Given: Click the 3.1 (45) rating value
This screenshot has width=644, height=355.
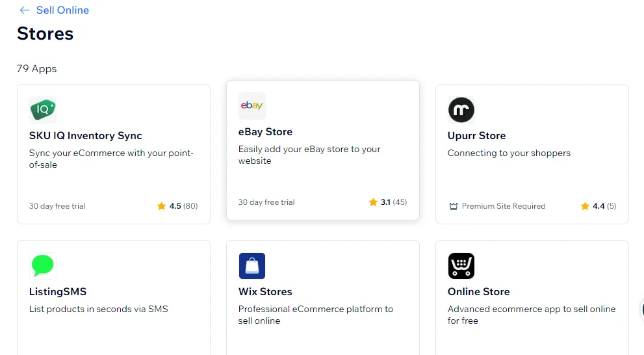Looking at the screenshot, I should click(x=393, y=202).
